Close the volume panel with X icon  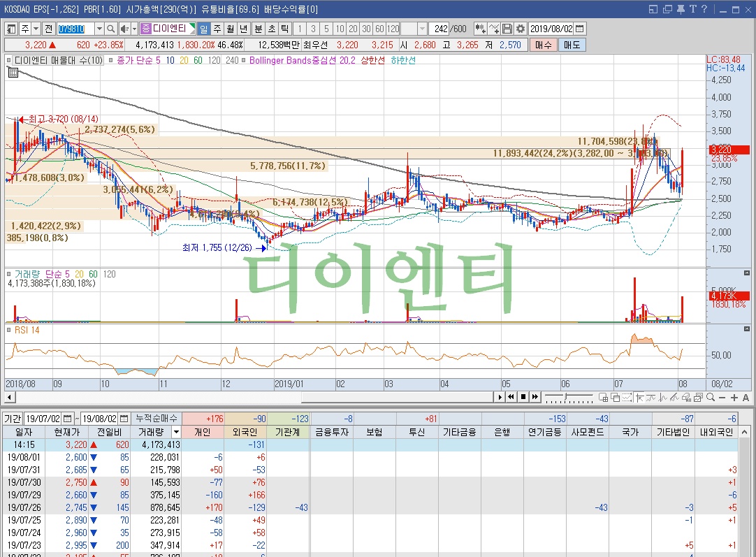click(x=747, y=273)
